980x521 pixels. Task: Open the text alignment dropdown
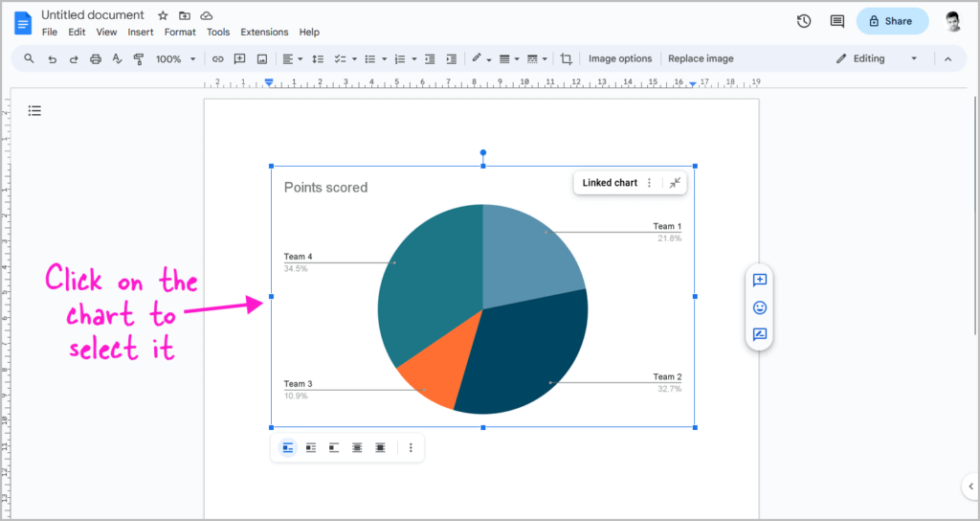tap(292, 58)
